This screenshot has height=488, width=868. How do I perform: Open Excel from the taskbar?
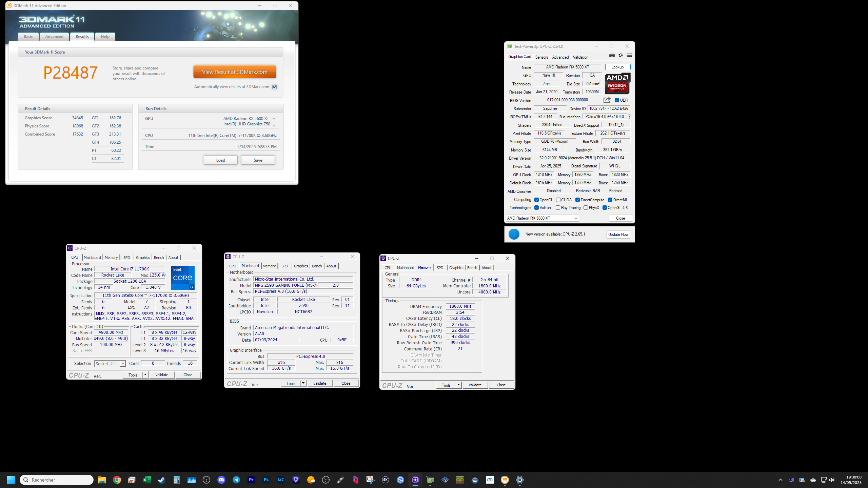pos(147,480)
